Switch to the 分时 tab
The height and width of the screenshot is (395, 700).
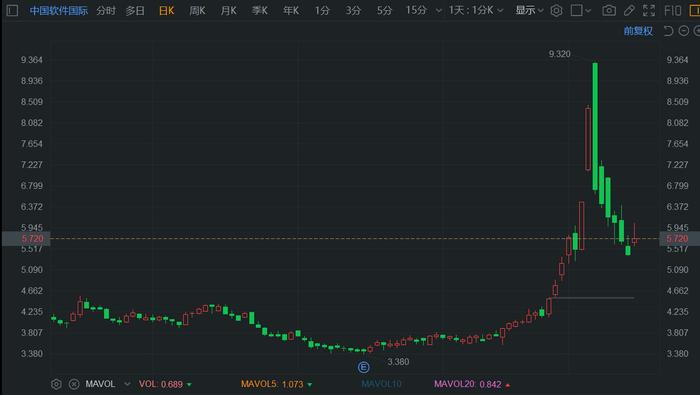(106, 11)
